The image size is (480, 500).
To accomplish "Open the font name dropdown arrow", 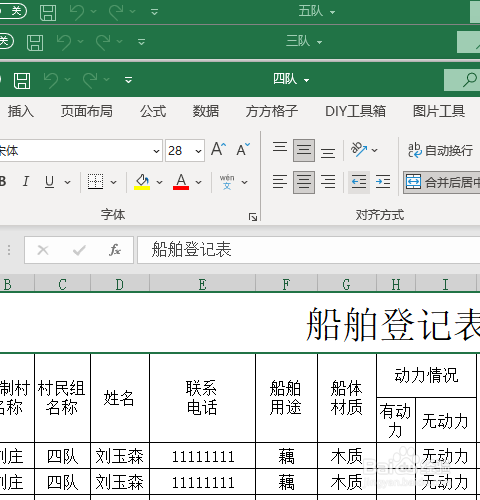I will coord(156,151).
